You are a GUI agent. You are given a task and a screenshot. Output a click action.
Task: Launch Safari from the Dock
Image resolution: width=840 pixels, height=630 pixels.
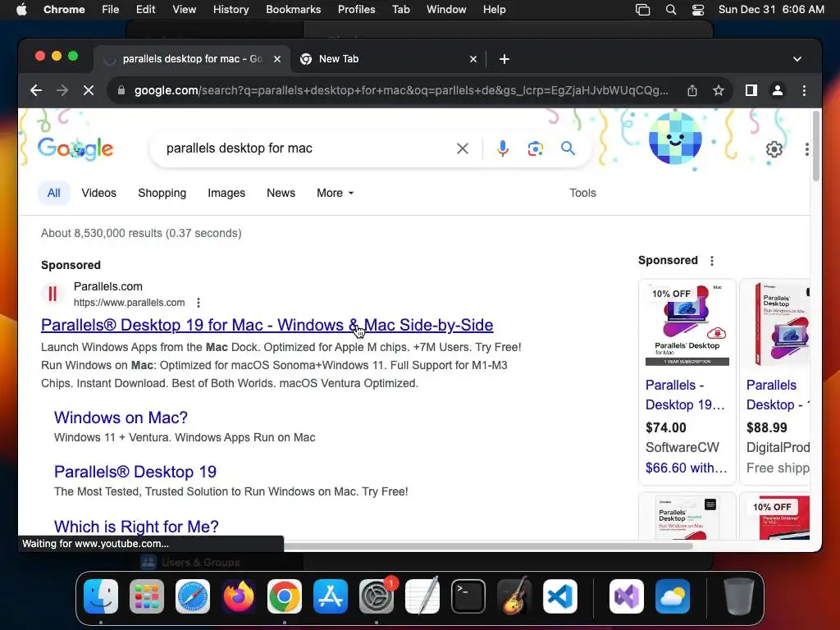pos(193,596)
